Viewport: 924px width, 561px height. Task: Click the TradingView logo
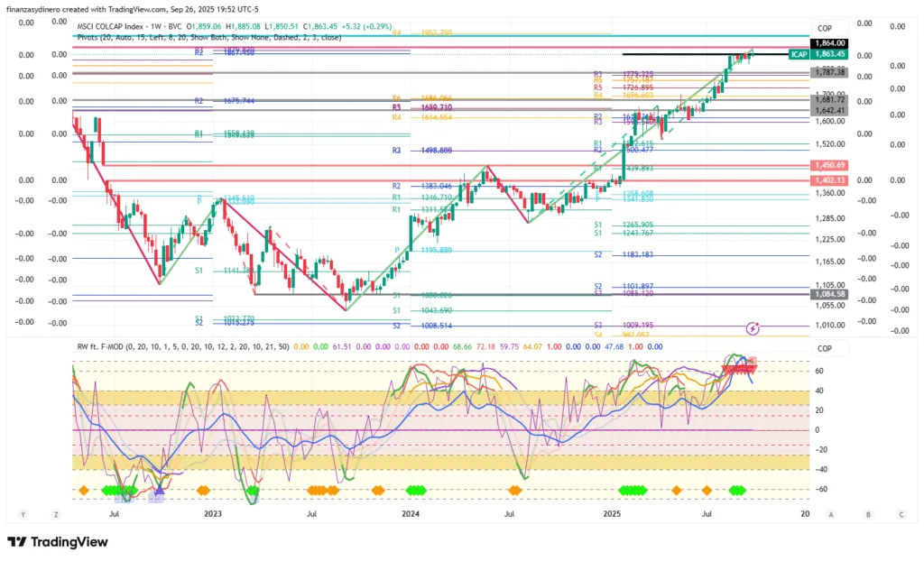pos(58,542)
